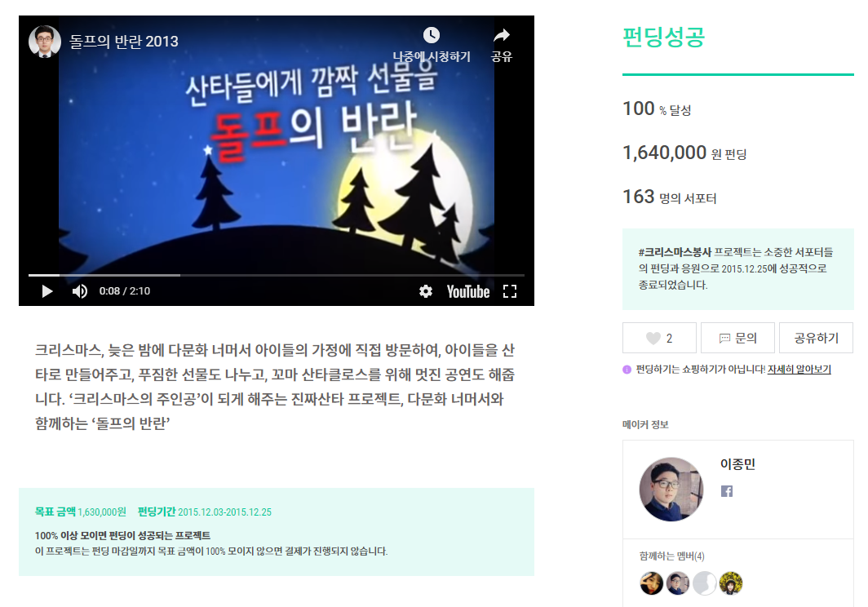This screenshot has width=868, height=607.
Task: Click the video title 돌프의 반란 2013
Action: click(124, 42)
